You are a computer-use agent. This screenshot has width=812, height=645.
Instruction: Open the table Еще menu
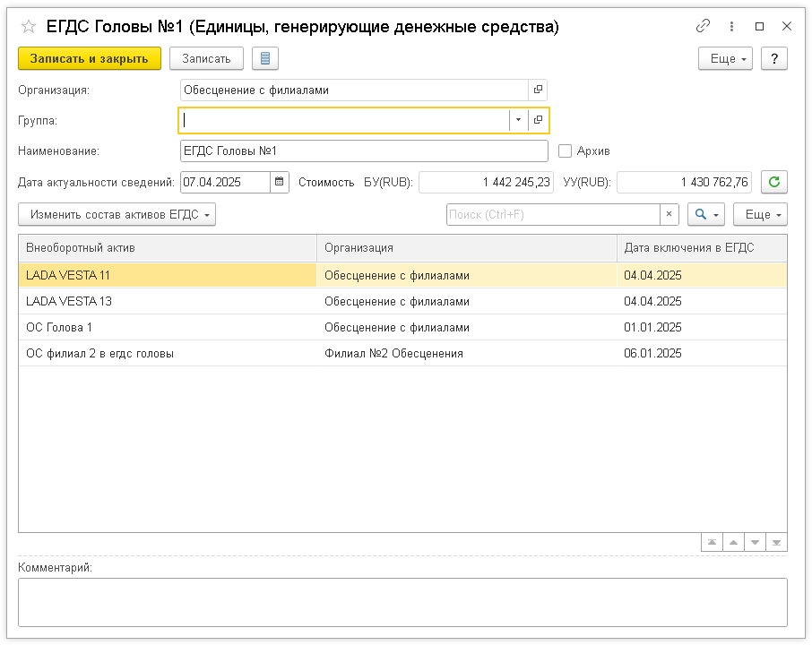pyautogui.click(x=759, y=215)
